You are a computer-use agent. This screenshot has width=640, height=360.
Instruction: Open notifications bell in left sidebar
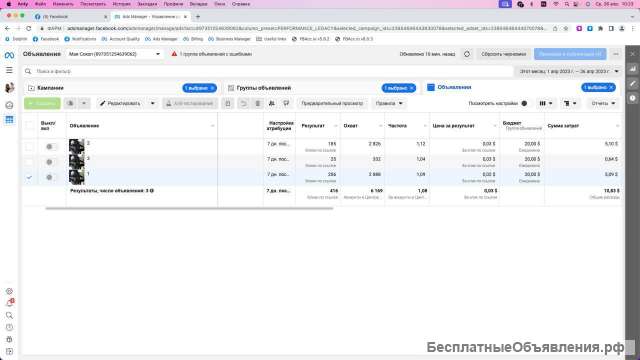(x=9, y=303)
